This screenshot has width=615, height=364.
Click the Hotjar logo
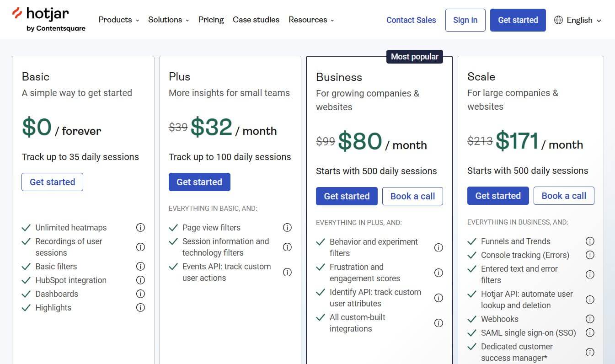(48, 20)
